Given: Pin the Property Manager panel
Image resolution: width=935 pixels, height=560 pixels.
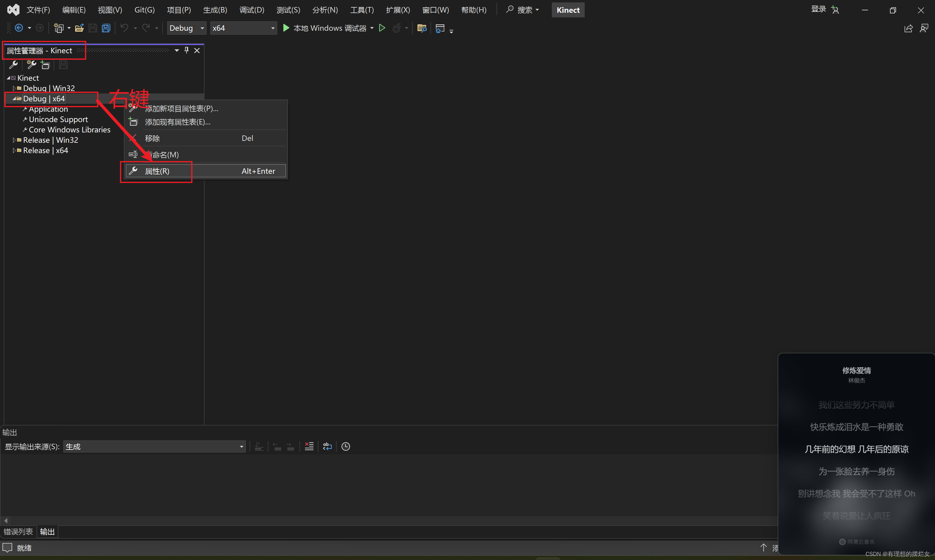Looking at the screenshot, I should 186,50.
